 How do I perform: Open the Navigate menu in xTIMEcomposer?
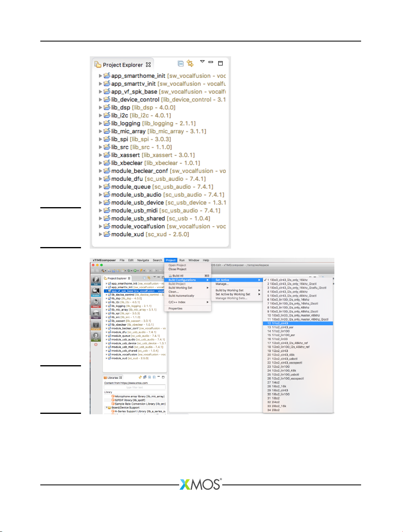(x=143, y=260)
